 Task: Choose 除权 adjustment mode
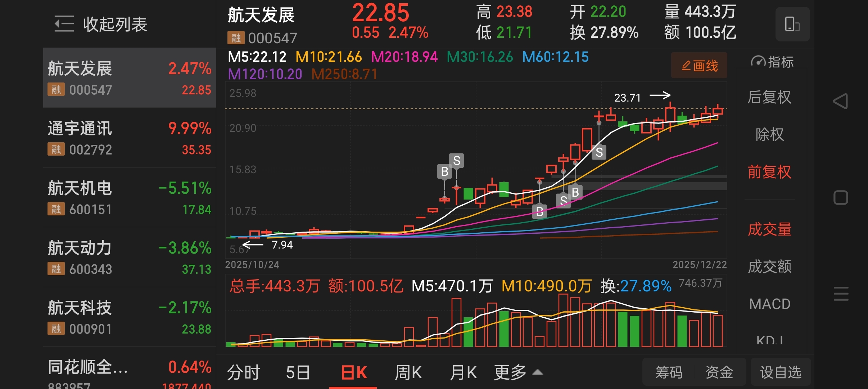(769, 135)
